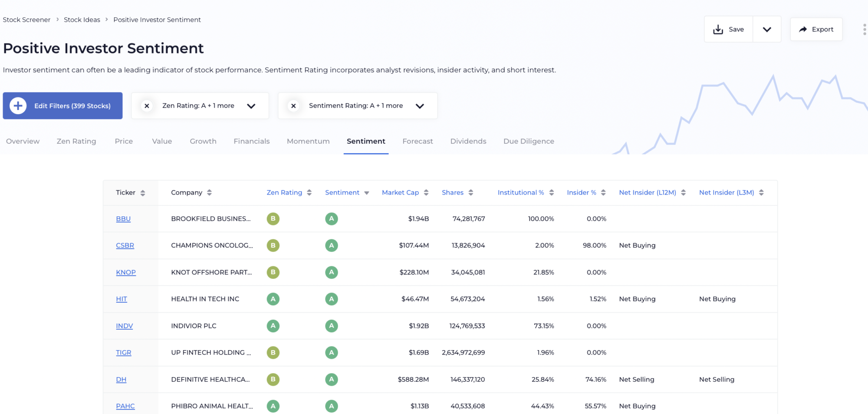This screenshot has width=868, height=414.
Task: Click the Insider % sort arrows
Action: click(x=603, y=192)
